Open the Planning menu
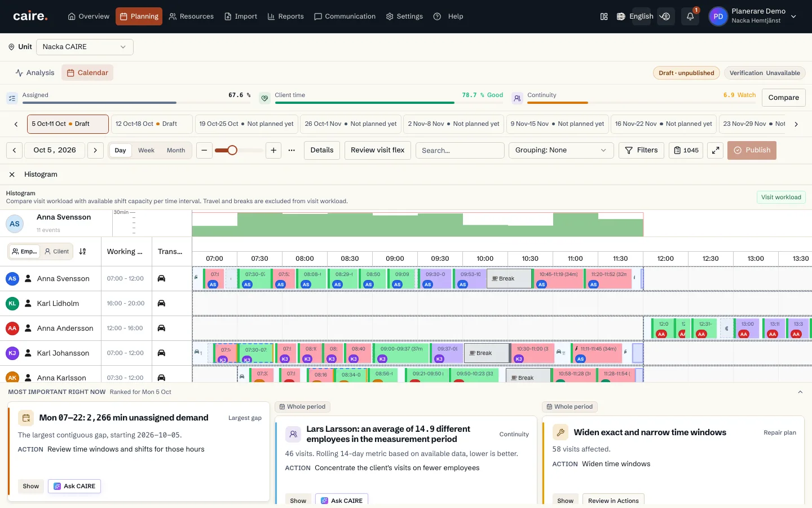Viewport: 812px width, 508px height. tap(139, 16)
